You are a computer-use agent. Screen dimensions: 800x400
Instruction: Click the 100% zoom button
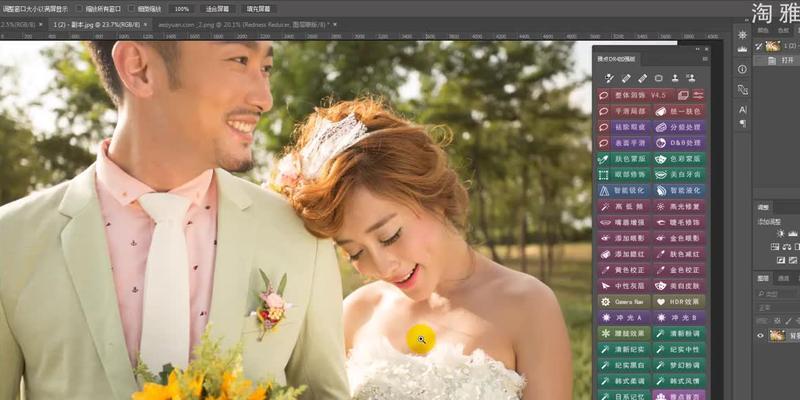[182, 9]
